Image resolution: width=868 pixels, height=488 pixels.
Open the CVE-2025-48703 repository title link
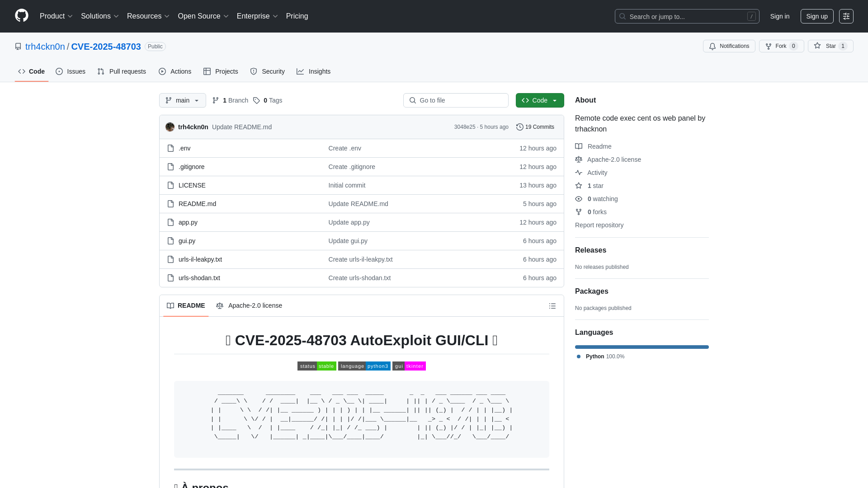click(106, 47)
